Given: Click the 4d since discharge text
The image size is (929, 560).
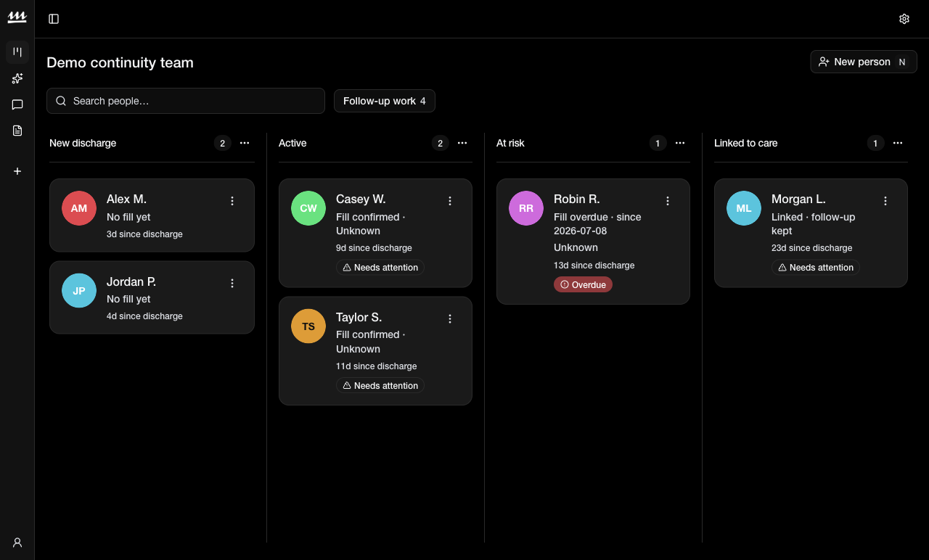Looking at the screenshot, I should click(x=144, y=316).
